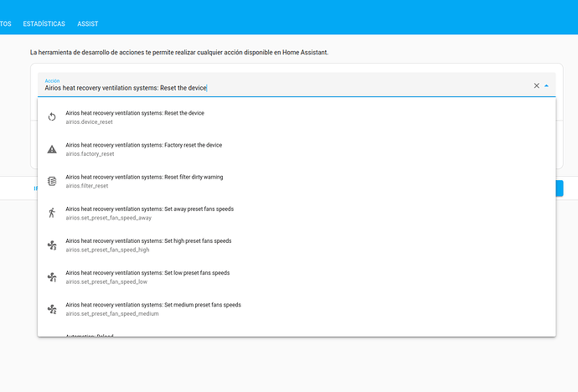Pick Set medium preset fans speeds
The width and height of the screenshot is (578, 392).
click(x=152, y=309)
